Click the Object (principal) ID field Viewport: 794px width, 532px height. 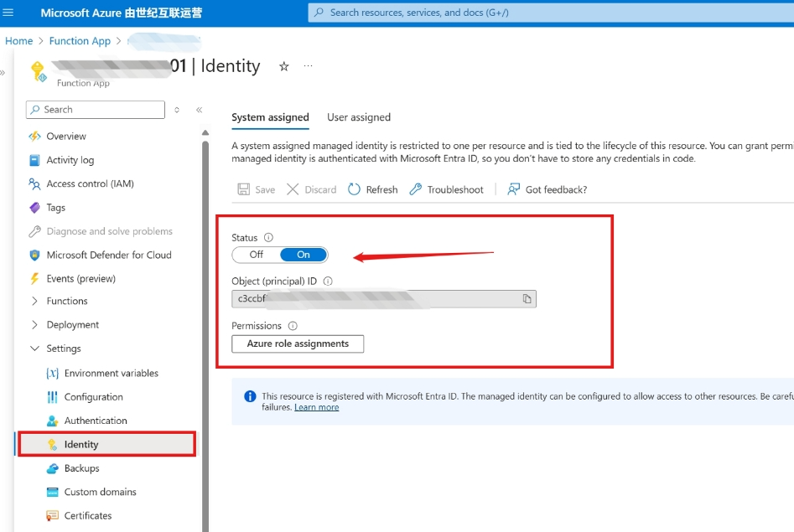click(384, 298)
